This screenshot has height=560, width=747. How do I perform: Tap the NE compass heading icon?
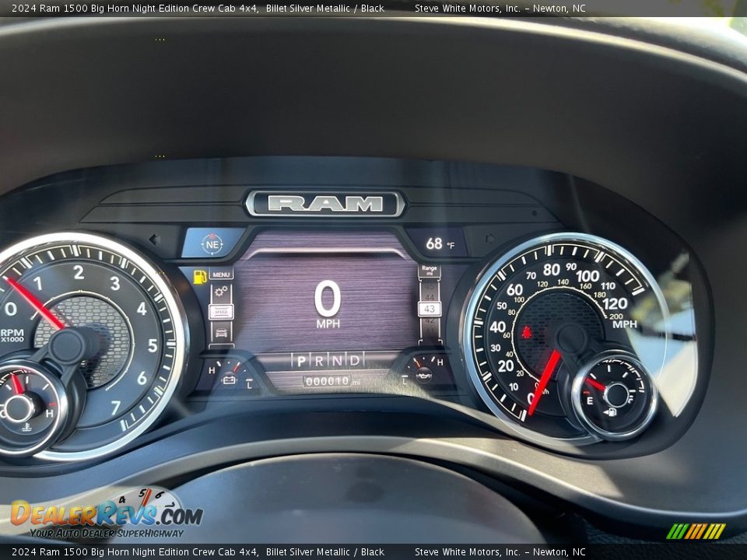pyautogui.click(x=212, y=244)
